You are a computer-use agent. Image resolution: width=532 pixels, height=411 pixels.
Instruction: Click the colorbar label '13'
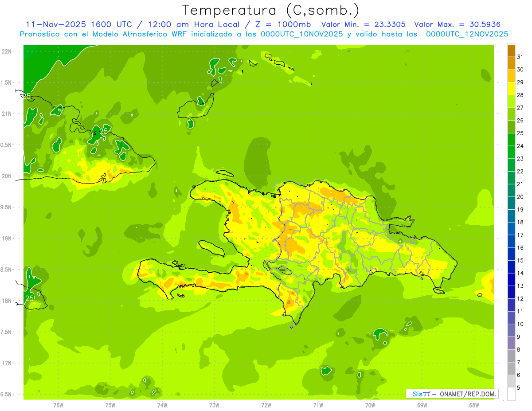[520, 286]
